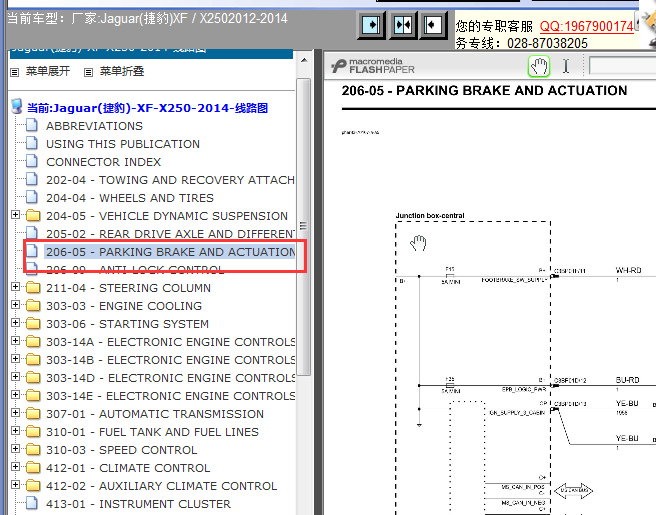The height and width of the screenshot is (515, 656).
Task: Expand 303-14E Electronic Engine Controls node
Action: 15,395
